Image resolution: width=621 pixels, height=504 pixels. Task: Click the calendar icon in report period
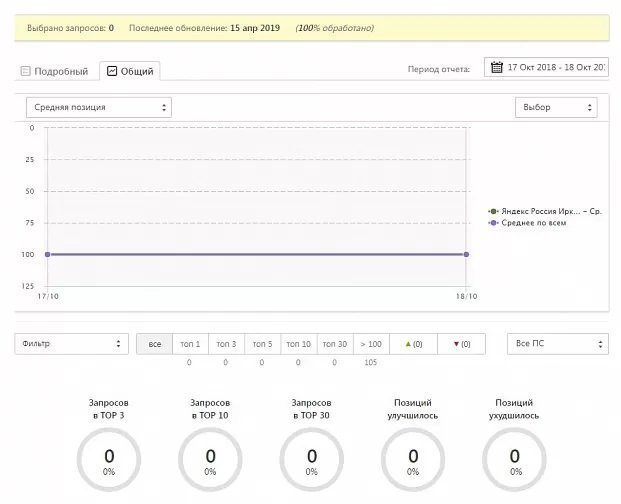tap(497, 68)
